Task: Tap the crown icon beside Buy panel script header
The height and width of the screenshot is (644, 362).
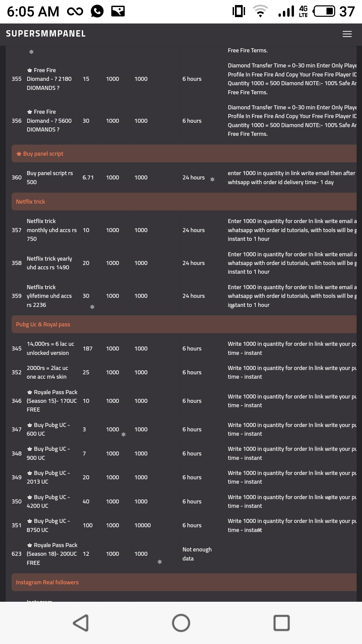Action: tap(19, 154)
